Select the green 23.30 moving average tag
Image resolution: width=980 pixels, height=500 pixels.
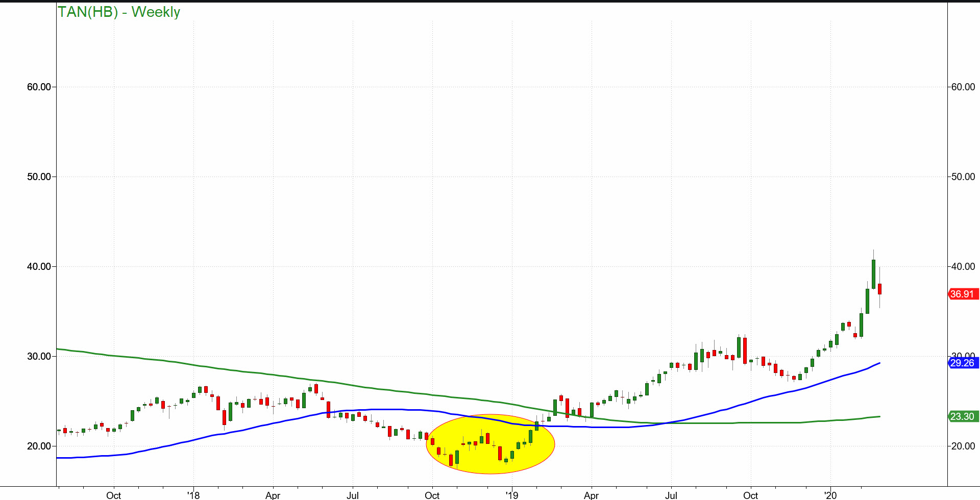click(x=963, y=416)
